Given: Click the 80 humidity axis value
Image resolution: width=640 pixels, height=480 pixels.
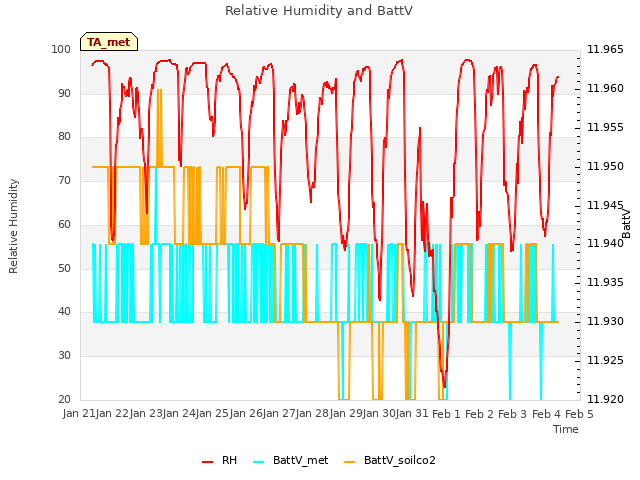Looking at the screenshot, I should [x=64, y=137].
